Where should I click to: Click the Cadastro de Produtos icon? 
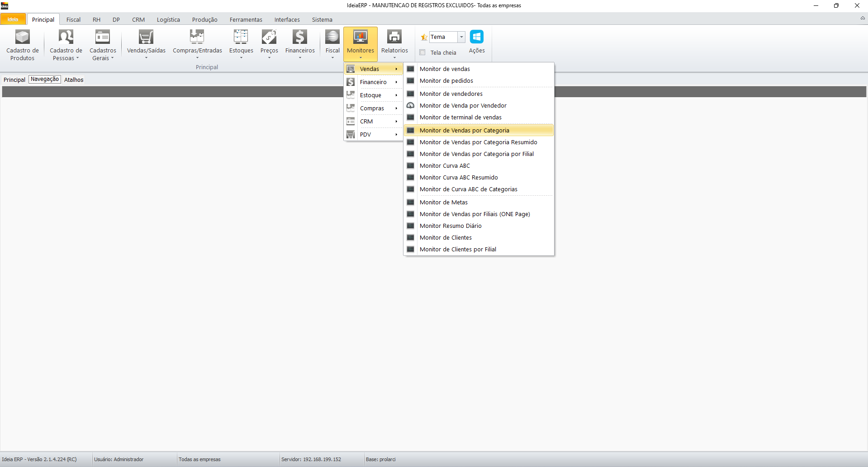22,37
